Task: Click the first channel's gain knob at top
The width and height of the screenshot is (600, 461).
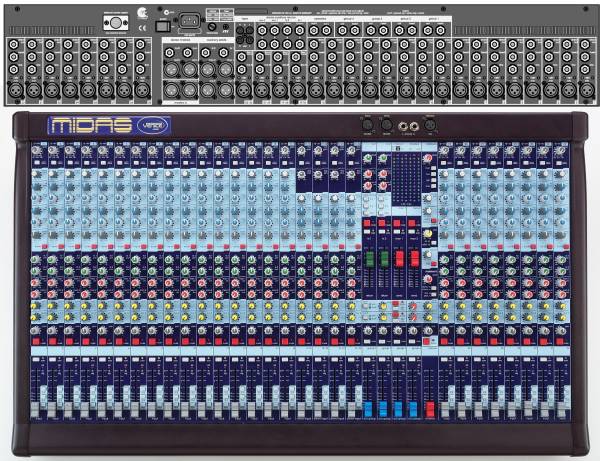Action: tap(36, 152)
